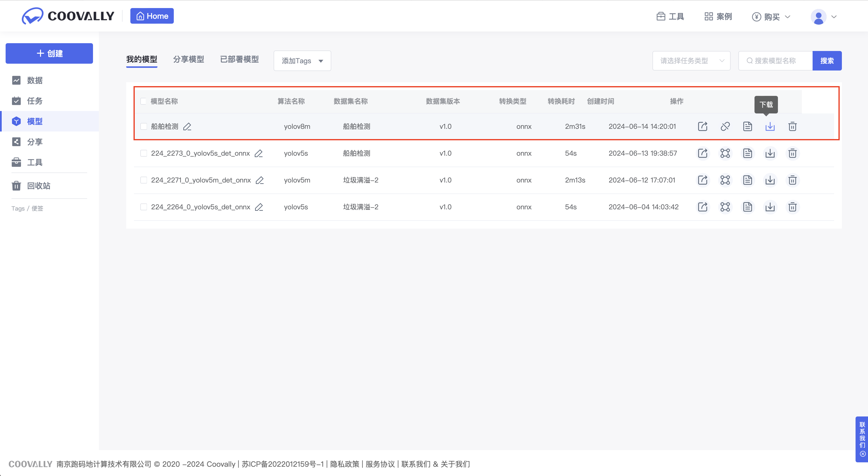Download 224_2271_0_yolov5m_det_onnx model

[770, 180]
